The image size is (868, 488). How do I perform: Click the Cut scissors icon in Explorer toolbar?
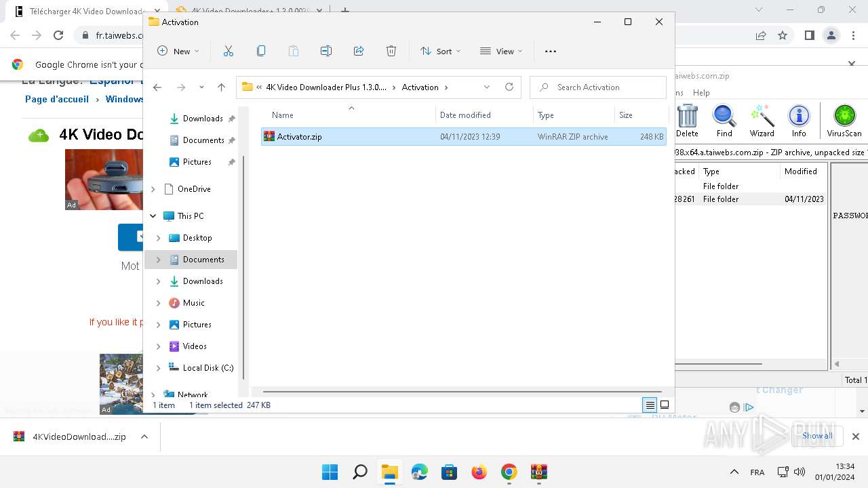[228, 51]
